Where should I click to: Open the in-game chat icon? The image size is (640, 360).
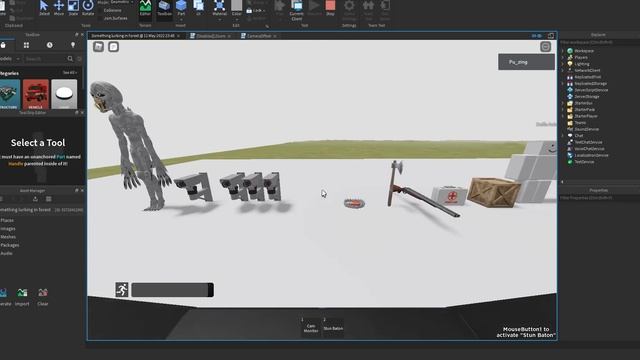coord(113,47)
